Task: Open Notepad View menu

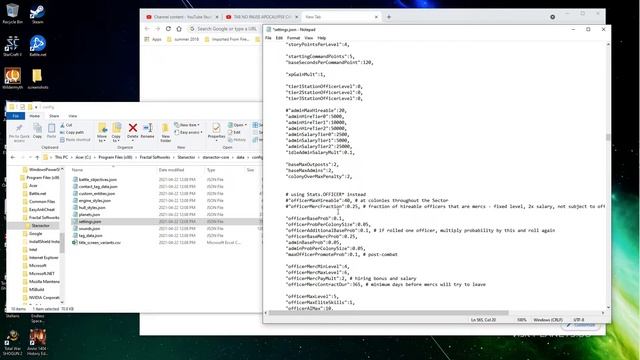Action: [x=309, y=38]
